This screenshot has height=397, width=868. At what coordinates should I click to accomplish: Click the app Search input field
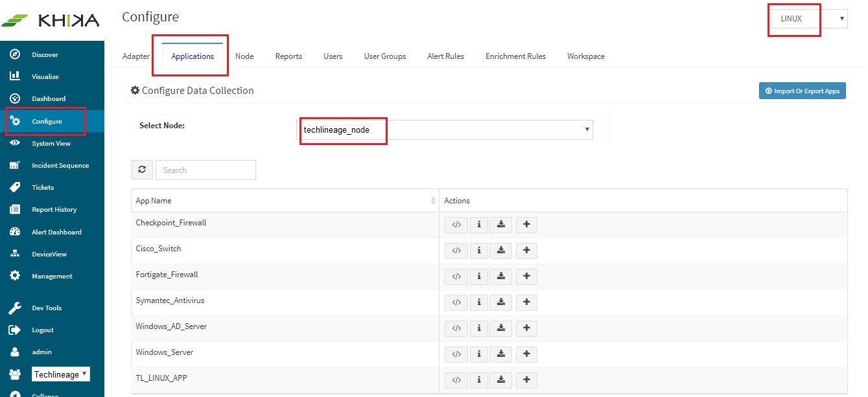coord(205,170)
